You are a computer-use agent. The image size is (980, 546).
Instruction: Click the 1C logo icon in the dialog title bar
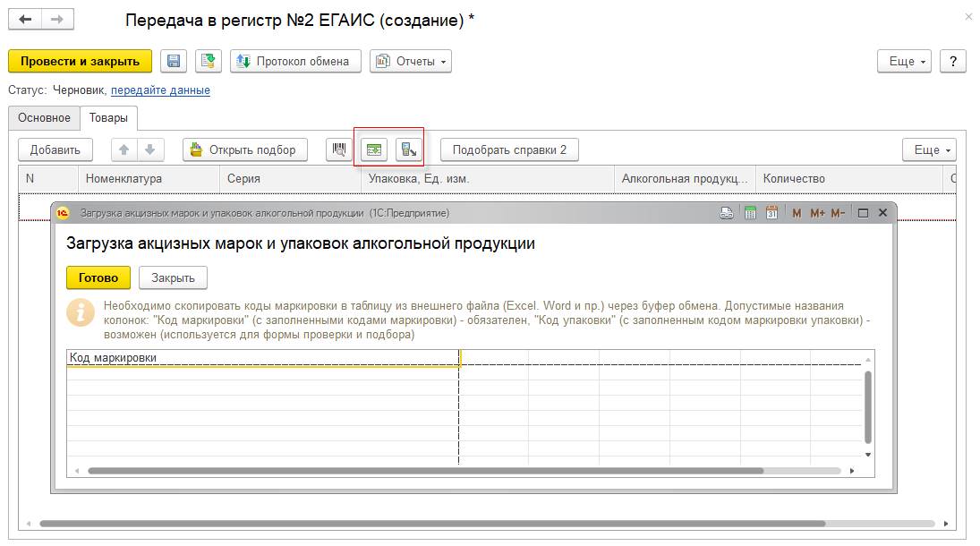(x=63, y=213)
